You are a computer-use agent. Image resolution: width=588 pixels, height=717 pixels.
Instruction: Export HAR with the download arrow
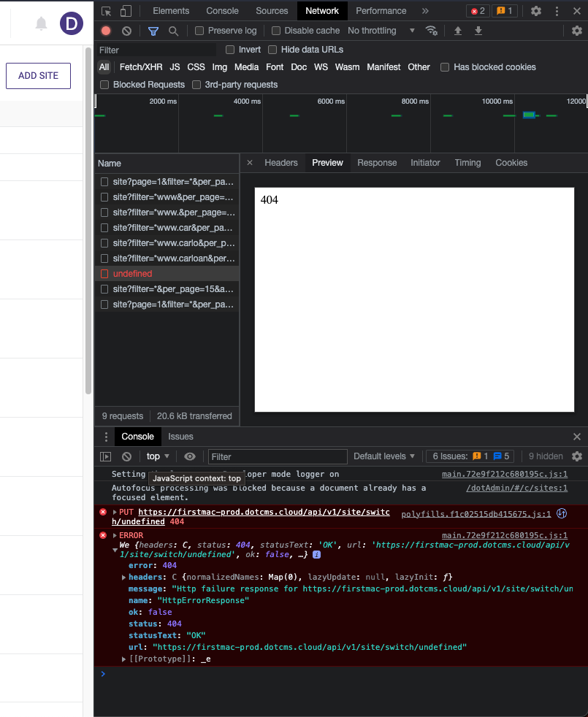[477, 31]
